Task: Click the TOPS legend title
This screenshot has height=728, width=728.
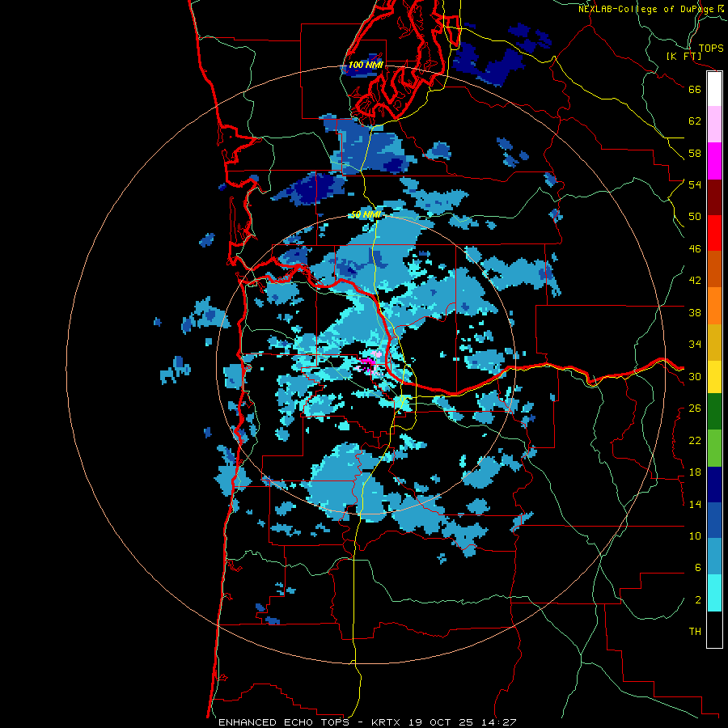Action: 710,48
